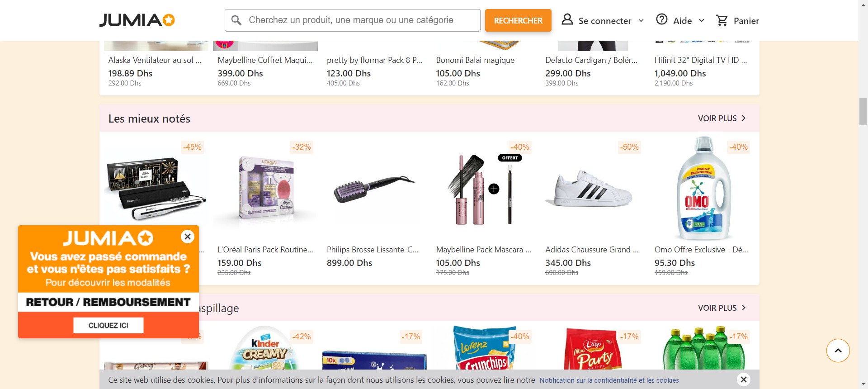This screenshot has width=868, height=389.
Task: Expand the Se connecter dropdown arrow
Action: [x=641, y=21]
